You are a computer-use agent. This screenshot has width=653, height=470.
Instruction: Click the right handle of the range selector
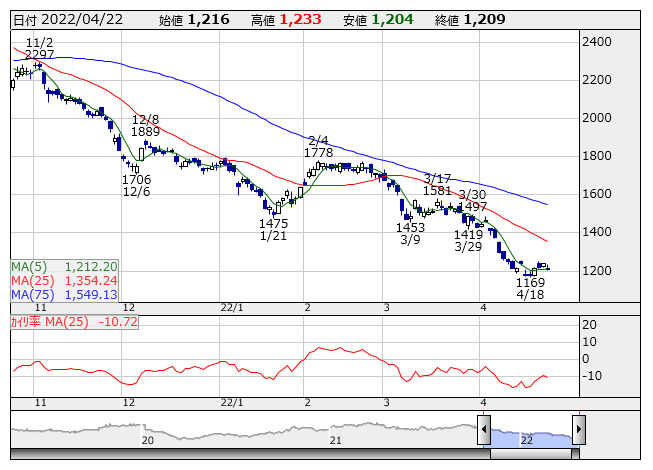click(579, 432)
